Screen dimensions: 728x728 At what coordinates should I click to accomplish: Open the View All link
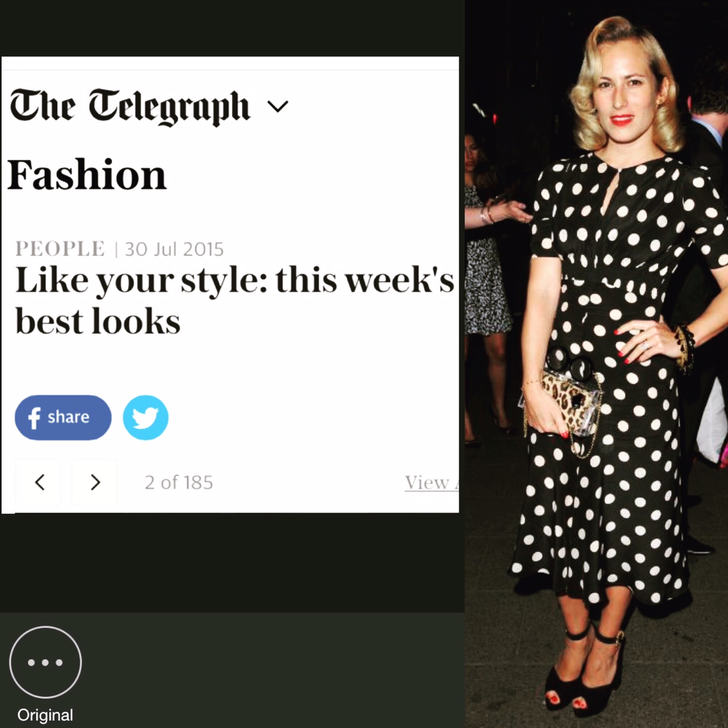click(x=431, y=482)
